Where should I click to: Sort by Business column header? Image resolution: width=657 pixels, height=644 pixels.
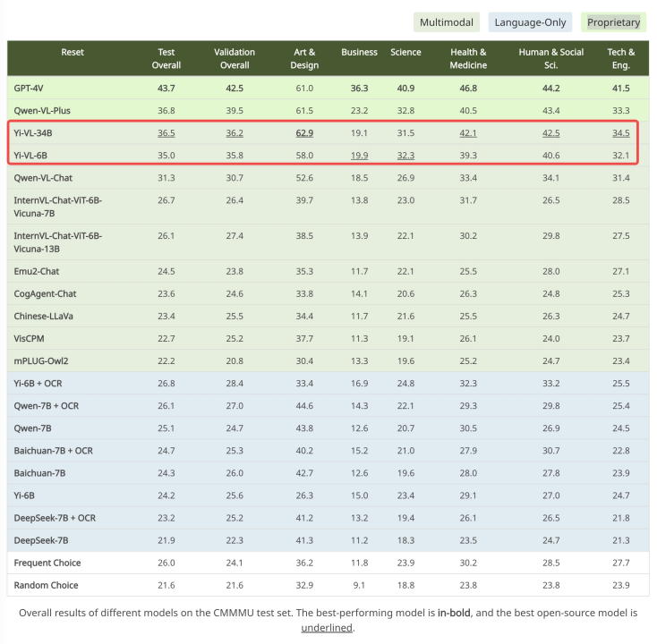pos(359,53)
